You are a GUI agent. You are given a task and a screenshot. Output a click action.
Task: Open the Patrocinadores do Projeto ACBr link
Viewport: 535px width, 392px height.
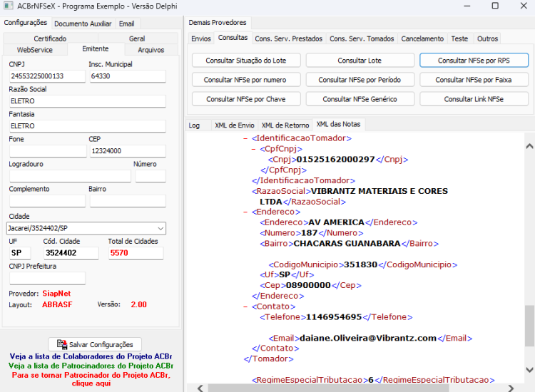(91, 366)
